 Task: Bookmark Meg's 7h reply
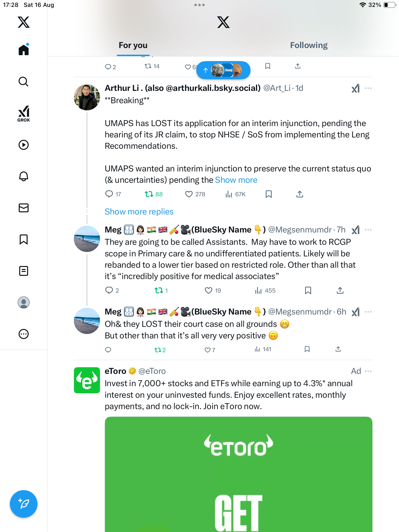308,291
